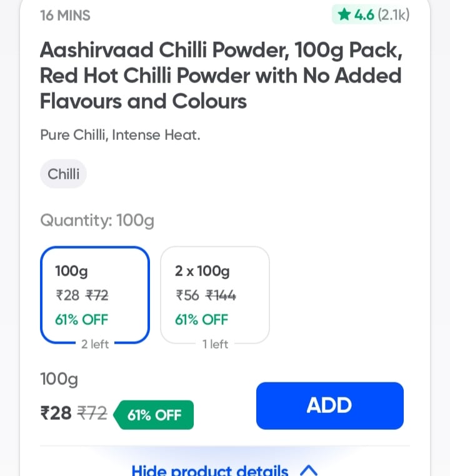
Task: Tap the '2 left' stock indicator
Action: [x=95, y=344]
